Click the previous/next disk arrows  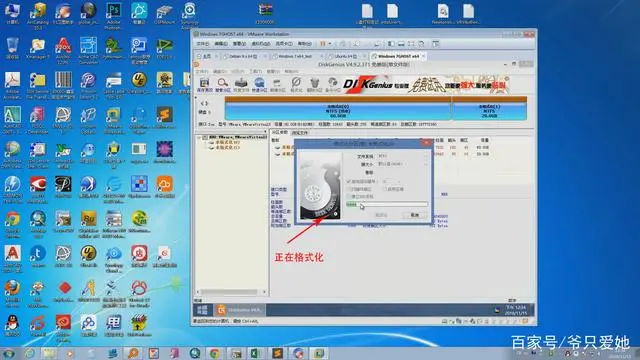[x=204, y=104]
